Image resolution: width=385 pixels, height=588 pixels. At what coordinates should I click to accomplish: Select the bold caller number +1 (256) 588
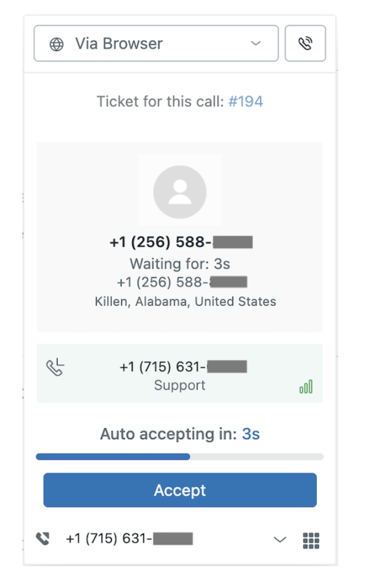181,242
